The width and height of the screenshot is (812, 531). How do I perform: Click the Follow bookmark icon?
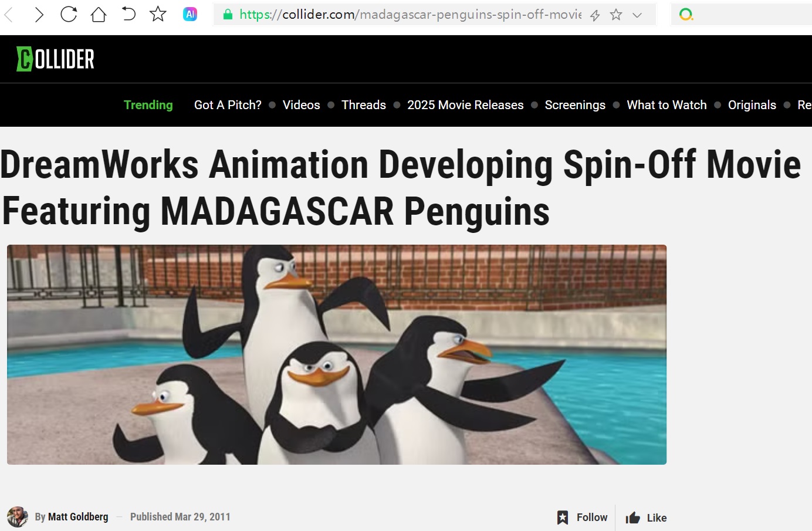[x=563, y=518]
